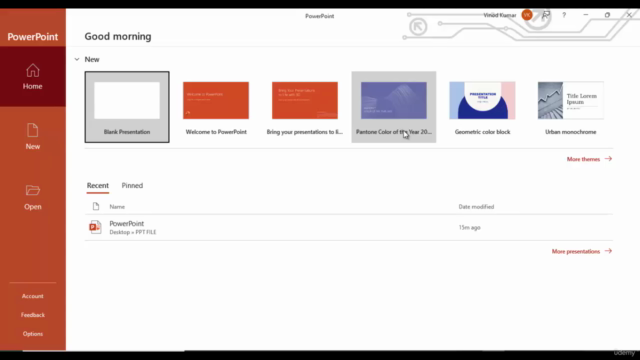The height and width of the screenshot is (360, 640).
Task: Click the 15m ago modified time
Action: (469, 227)
